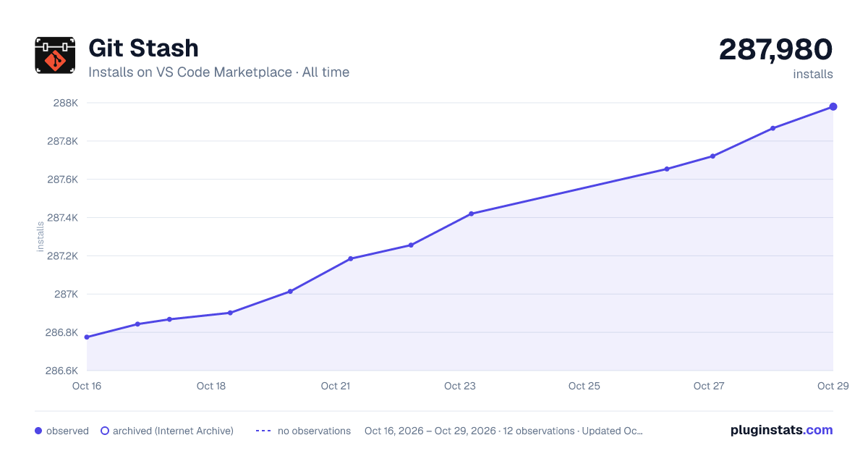The image size is (868, 456).
Task: Select the data point above Oct 21
Action: pos(350,258)
